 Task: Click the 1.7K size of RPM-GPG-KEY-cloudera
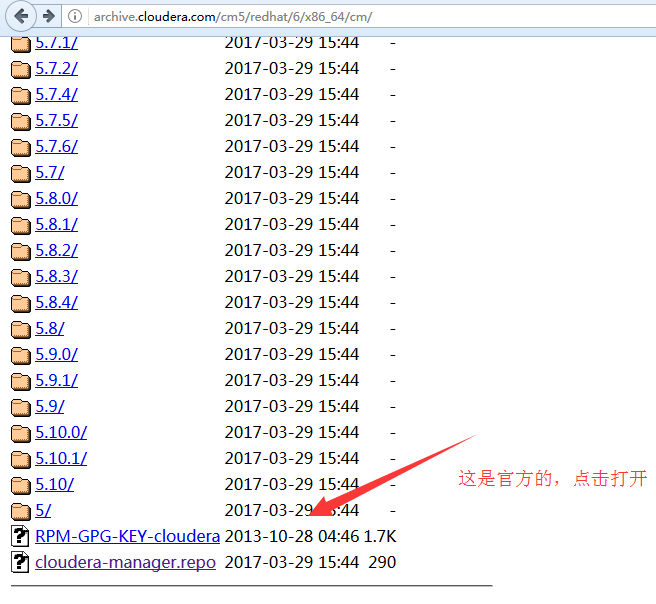coord(380,536)
